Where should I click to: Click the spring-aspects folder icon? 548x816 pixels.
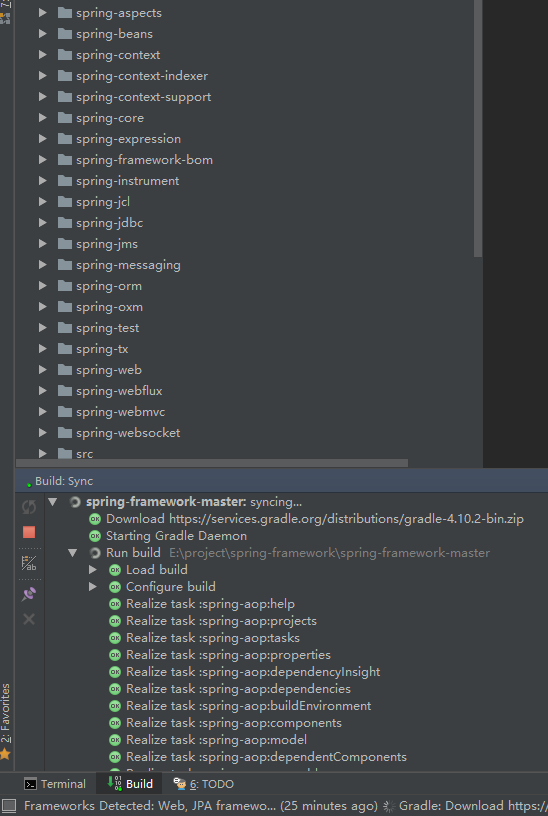tap(65, 12)
